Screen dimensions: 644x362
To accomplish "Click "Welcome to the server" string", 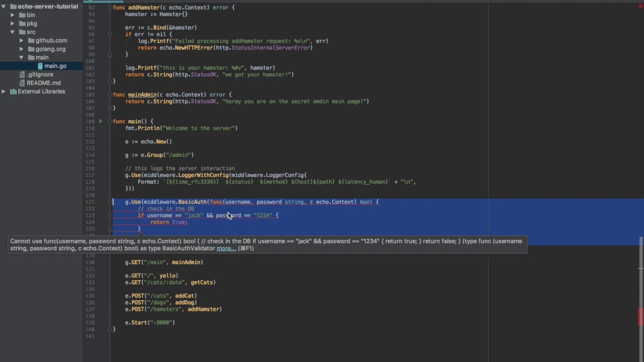I will (x=199, y=128).
